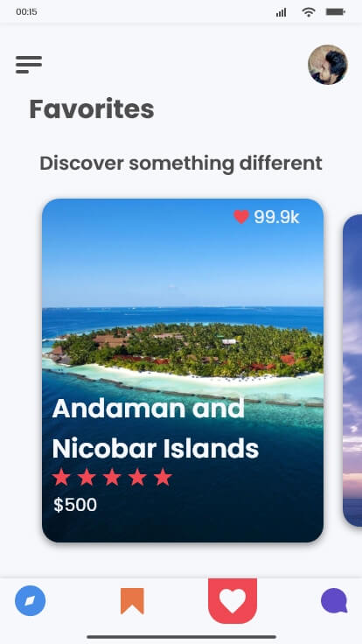Click the Favorites page heading
The width and height of the screenshot is (362, 644).
tap(92, 108)
